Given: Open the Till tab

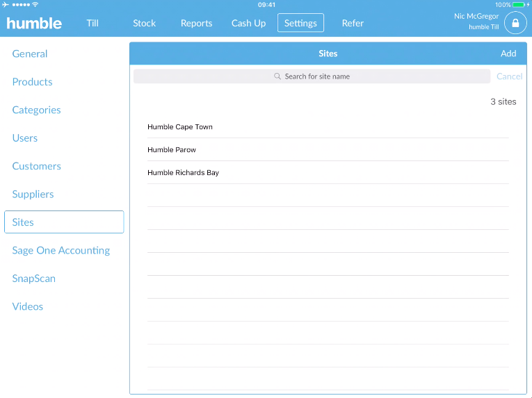Looking at the screenshot, I should (x=92, y=23).
